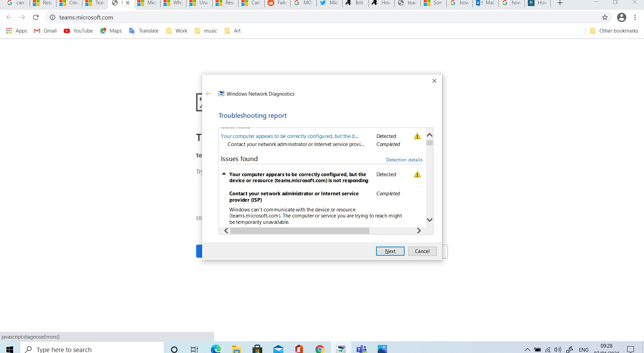The image size is (644, 353).
Task: Launch Microsoft Edge from the taskbar
Action: pos(216,349)
